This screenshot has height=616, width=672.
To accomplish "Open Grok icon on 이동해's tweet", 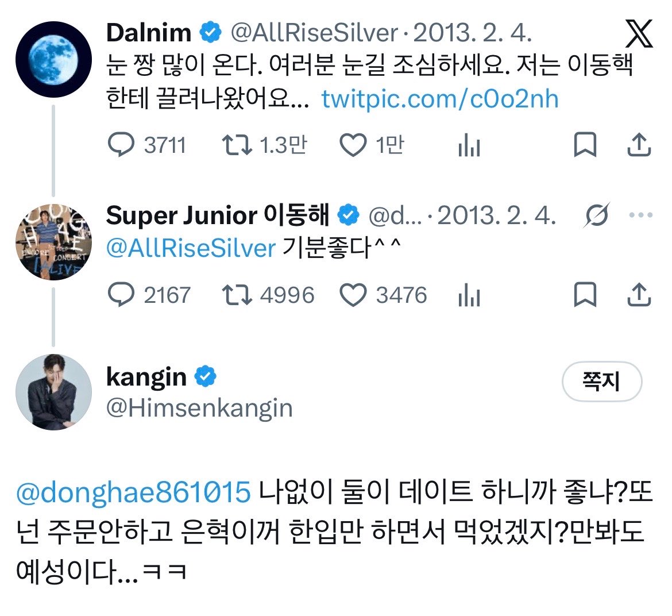I will click(596, 215).
